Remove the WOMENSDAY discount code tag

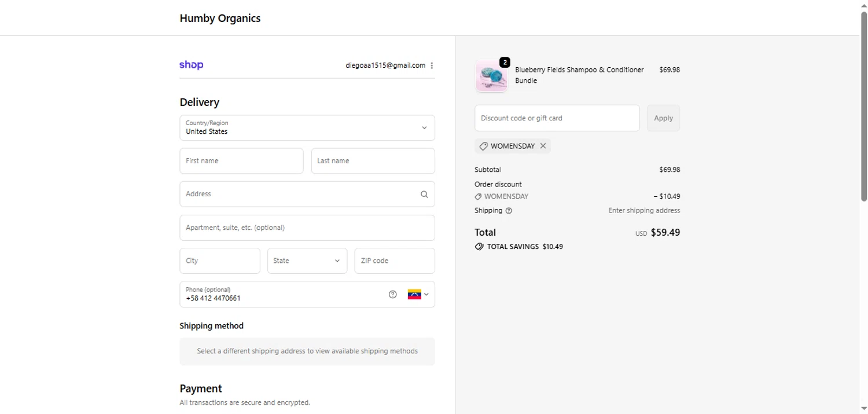tap(543, 146)
